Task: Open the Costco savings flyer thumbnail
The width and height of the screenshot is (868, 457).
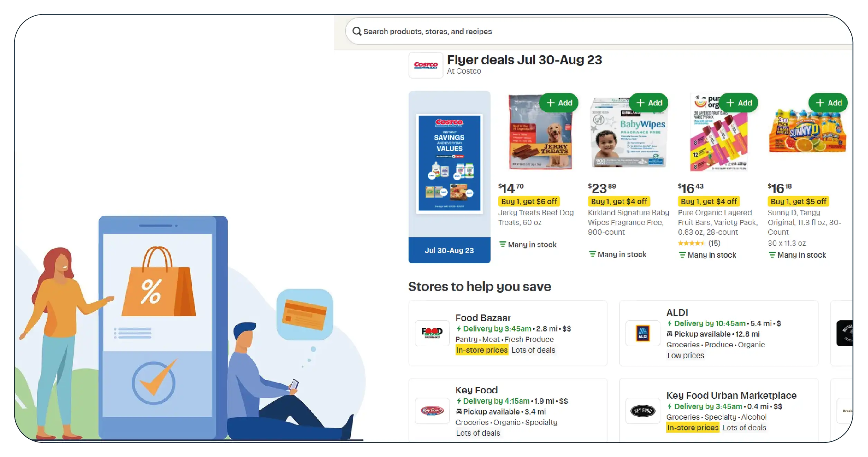Action: (x=449, y=164)
